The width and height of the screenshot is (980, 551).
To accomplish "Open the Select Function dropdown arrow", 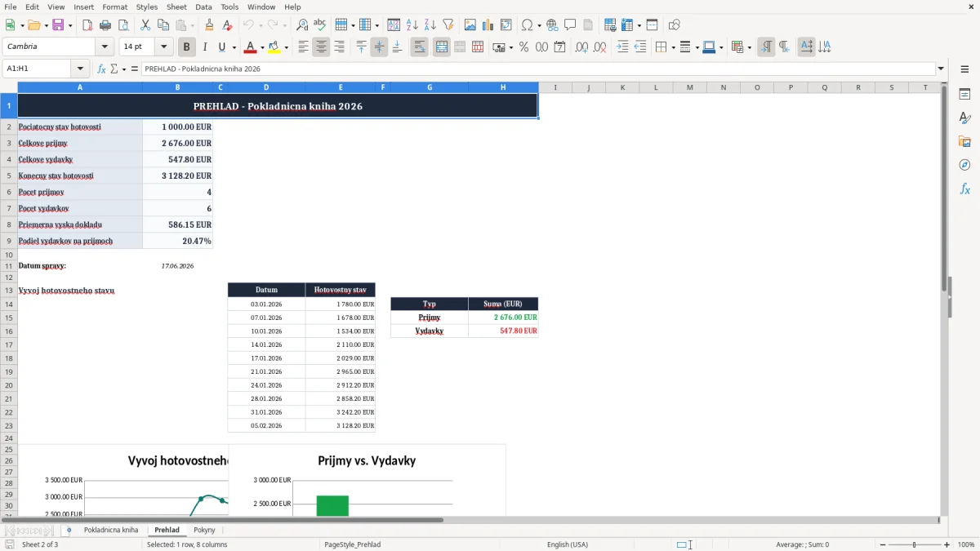I will coord(124,69).
